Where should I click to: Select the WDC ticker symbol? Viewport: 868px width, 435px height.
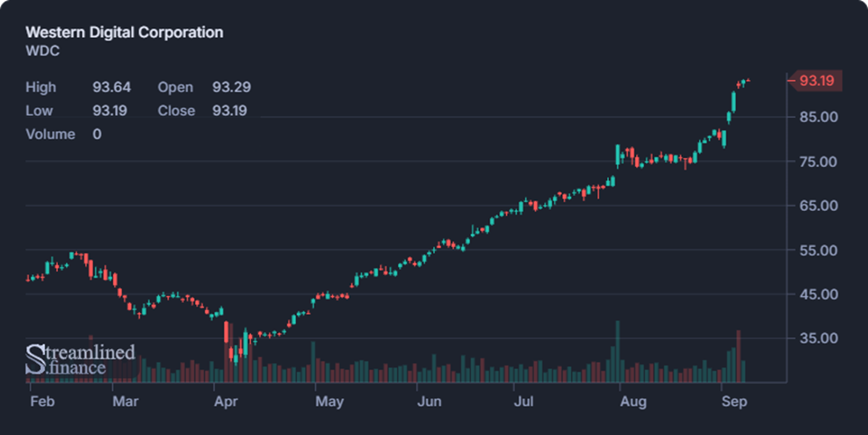click(43, 51)
